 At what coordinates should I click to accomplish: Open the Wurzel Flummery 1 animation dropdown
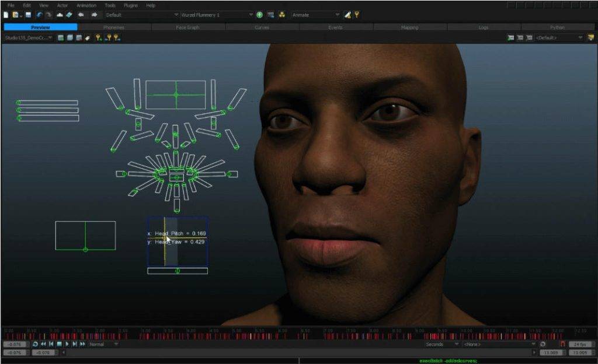(217, 15)
